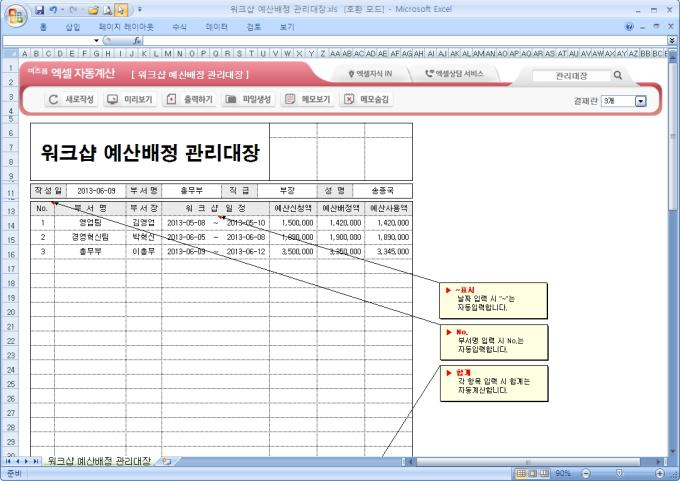Click the 합계 memo note box
Viewport: 680px width, 481px height.
pyautogui.click(x=494, y=383)
